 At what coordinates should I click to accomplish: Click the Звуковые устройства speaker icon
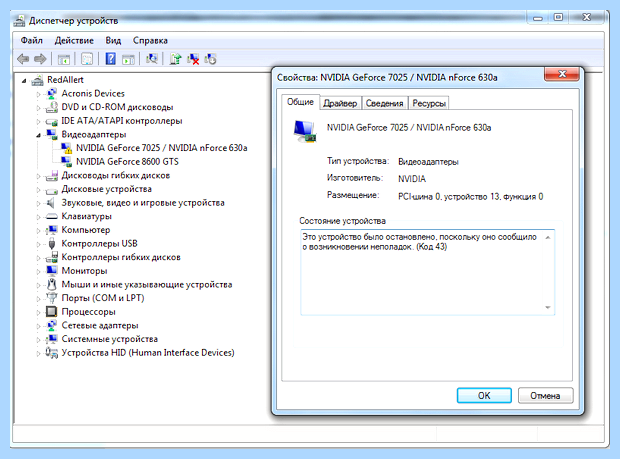51,203
